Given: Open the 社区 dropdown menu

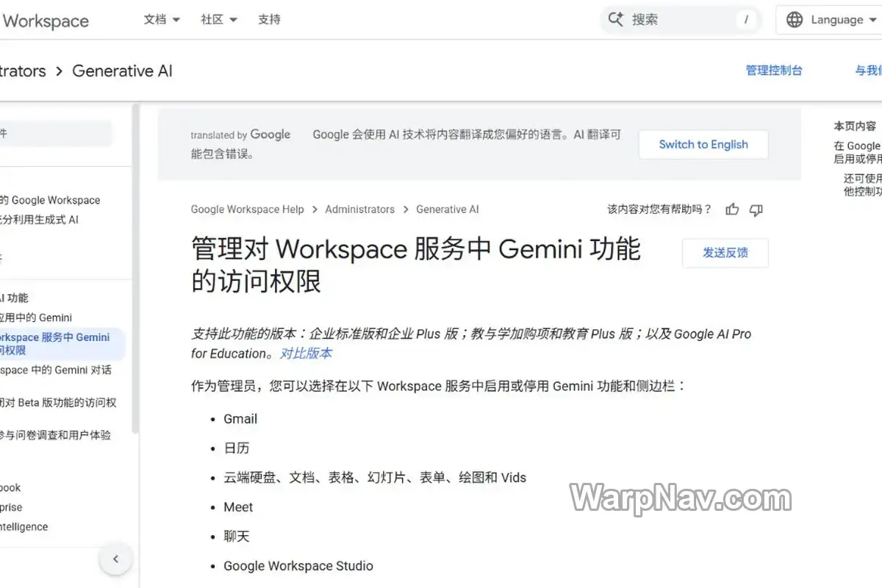Looking at the screenshot, I should pyautogui.click(x=219, y=20).
